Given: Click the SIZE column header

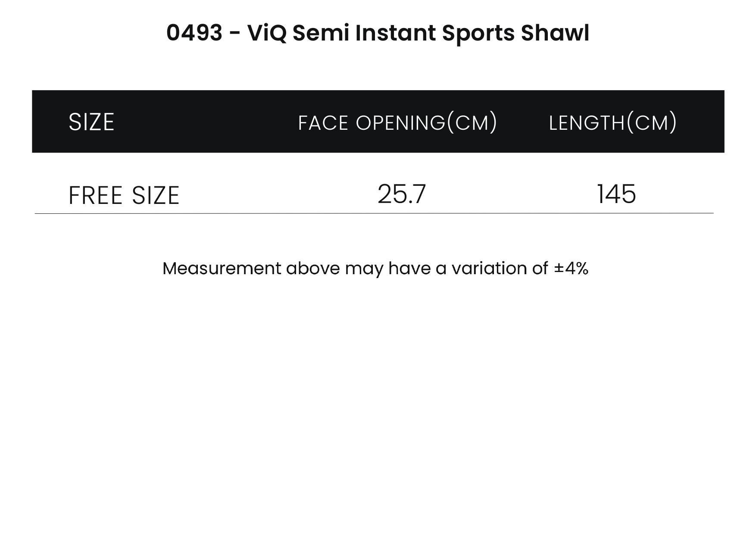Looking at the screenshot, I should 91,122.
